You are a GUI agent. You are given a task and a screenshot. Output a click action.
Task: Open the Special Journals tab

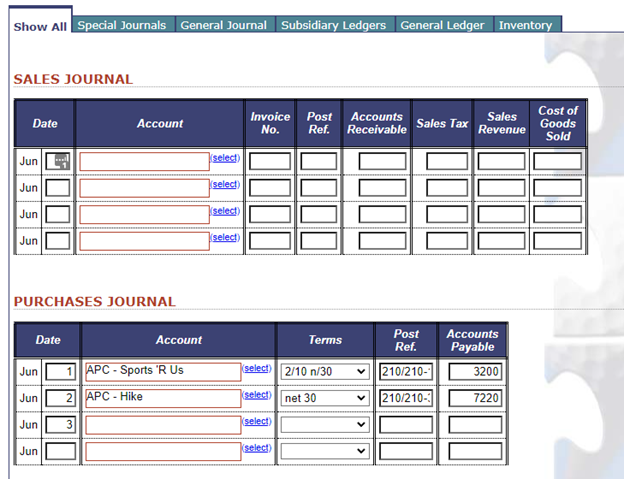(124, 25)
